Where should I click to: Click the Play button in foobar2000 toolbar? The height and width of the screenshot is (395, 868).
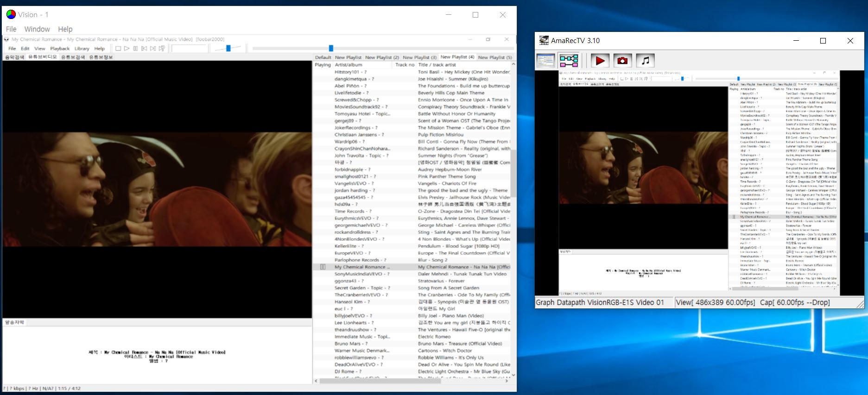pos(127,48)
